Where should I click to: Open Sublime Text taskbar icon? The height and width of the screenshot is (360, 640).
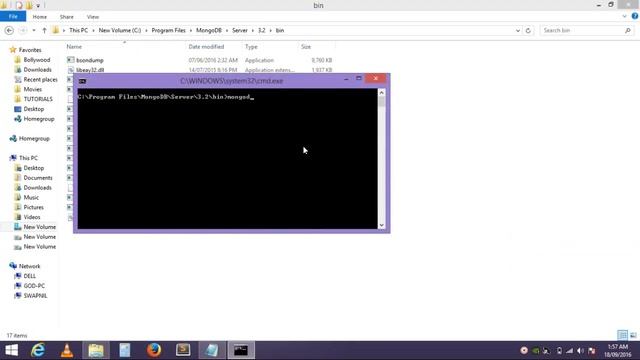(183, 350)
